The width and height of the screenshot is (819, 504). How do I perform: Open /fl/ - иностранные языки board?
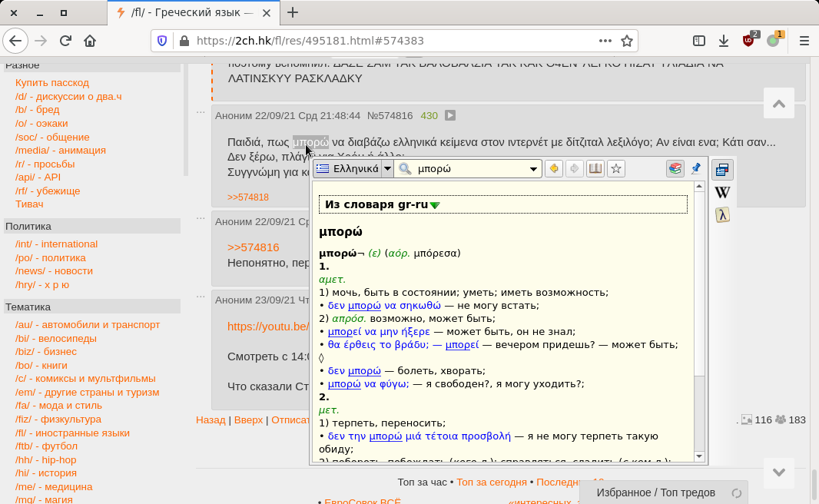pos(72,433)
